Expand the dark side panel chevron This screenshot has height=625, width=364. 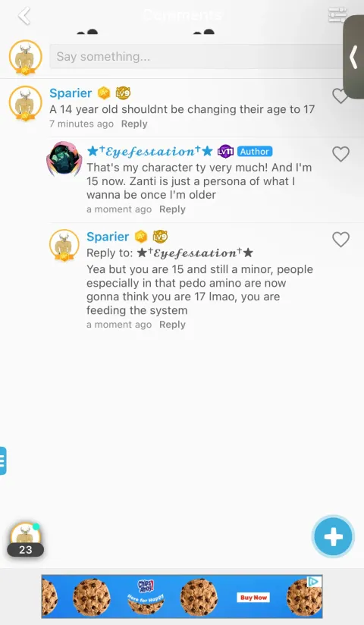pyautogui.click(x=353, y=57)
